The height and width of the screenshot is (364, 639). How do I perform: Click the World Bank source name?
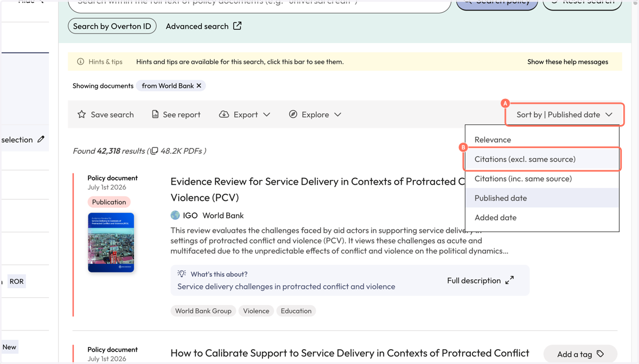223,216
